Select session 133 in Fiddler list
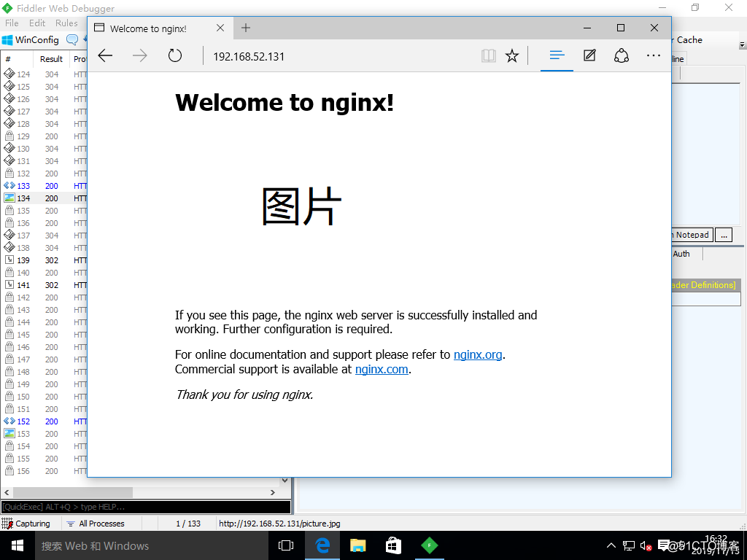The width and height of the screenshot is (747, 560). pyautogui.click(x=45, y=186)
